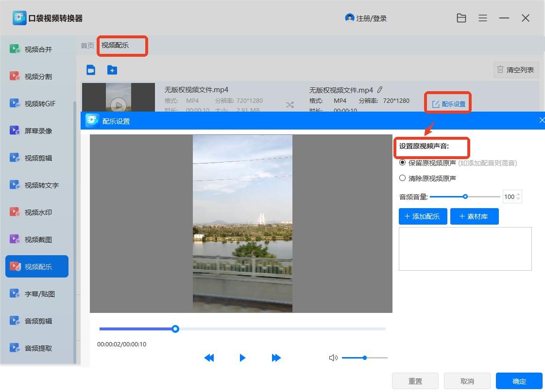
Task: Click the video timeline progress handle
Action: pyautogui.click(x=175, y=329)
